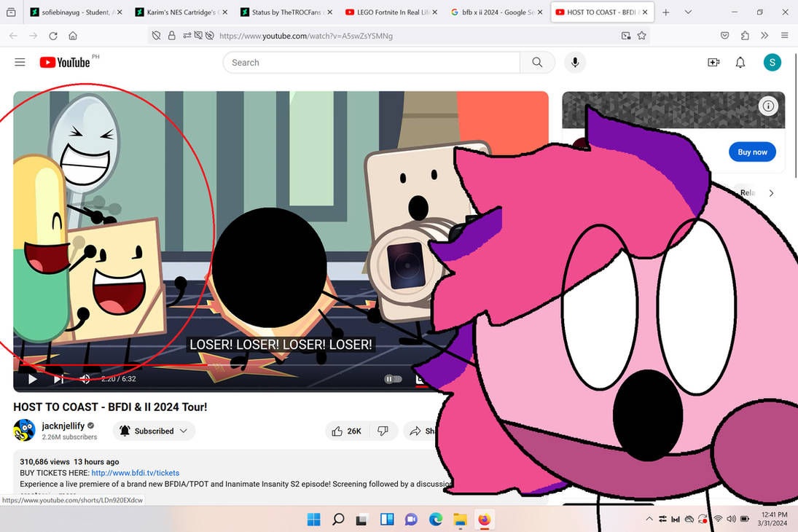Select the YouTube create video icon

[713, 63]
